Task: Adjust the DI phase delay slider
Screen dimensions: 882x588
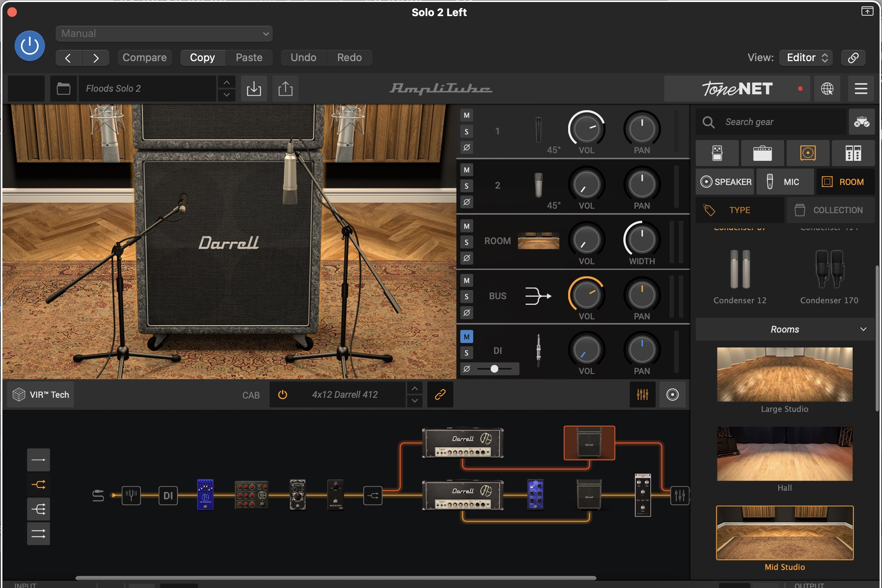Action: click(495, 369)
